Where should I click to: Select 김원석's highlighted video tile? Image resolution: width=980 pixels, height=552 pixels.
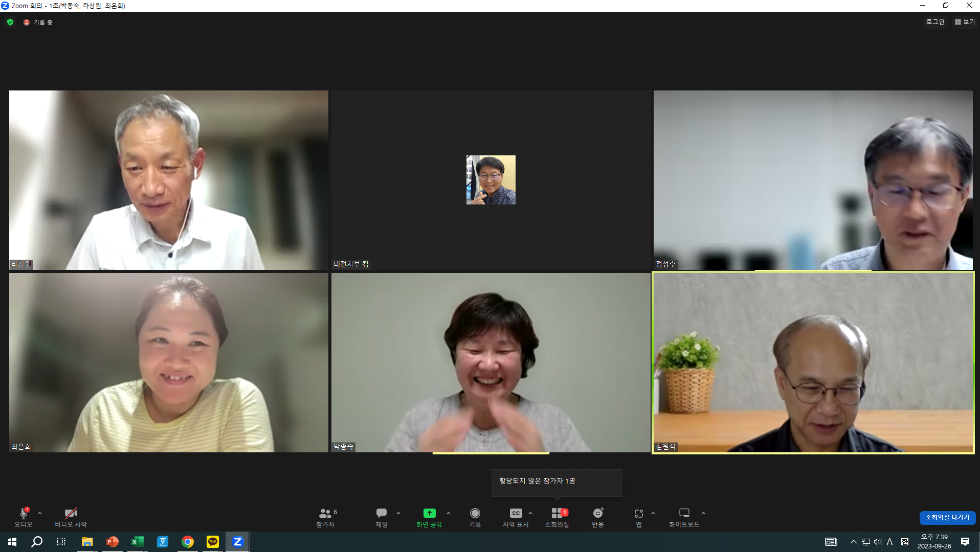click(813, 362)
